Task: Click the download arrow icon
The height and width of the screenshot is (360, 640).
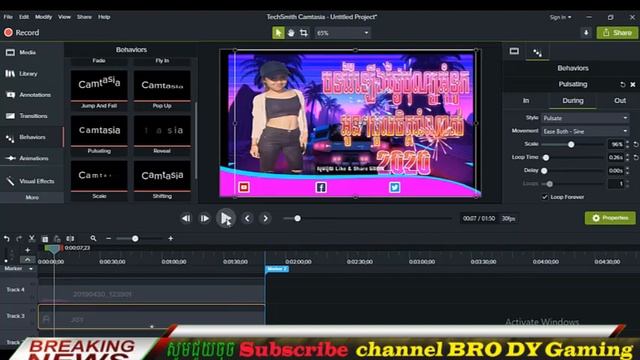Action: 586,33
